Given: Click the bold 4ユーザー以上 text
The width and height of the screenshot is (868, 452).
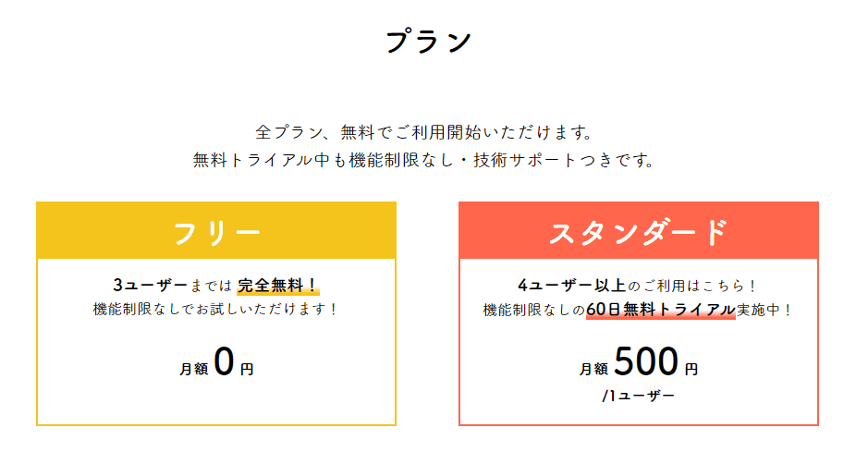Looking at the screenshot, I should [x=572, y=286].
